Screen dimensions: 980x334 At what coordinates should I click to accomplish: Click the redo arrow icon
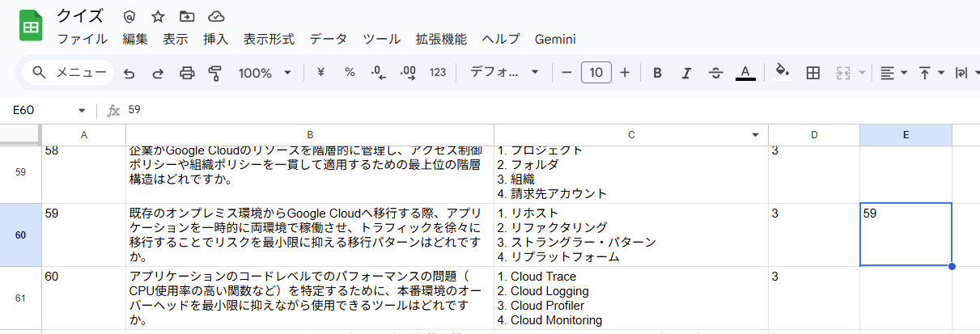(x=158, y=73)
